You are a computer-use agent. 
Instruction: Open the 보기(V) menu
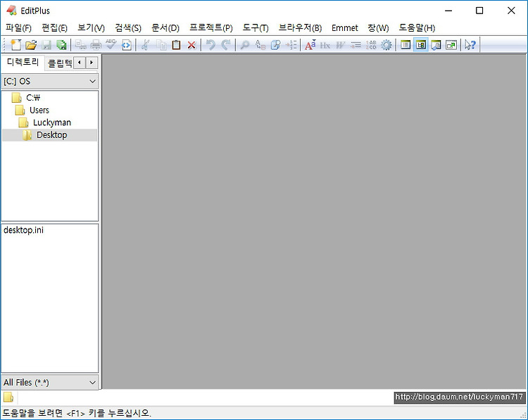(91, 28)
